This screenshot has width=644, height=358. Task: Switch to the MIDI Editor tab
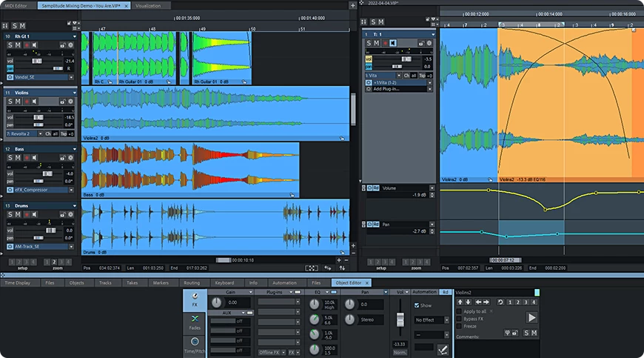point(16,4)
